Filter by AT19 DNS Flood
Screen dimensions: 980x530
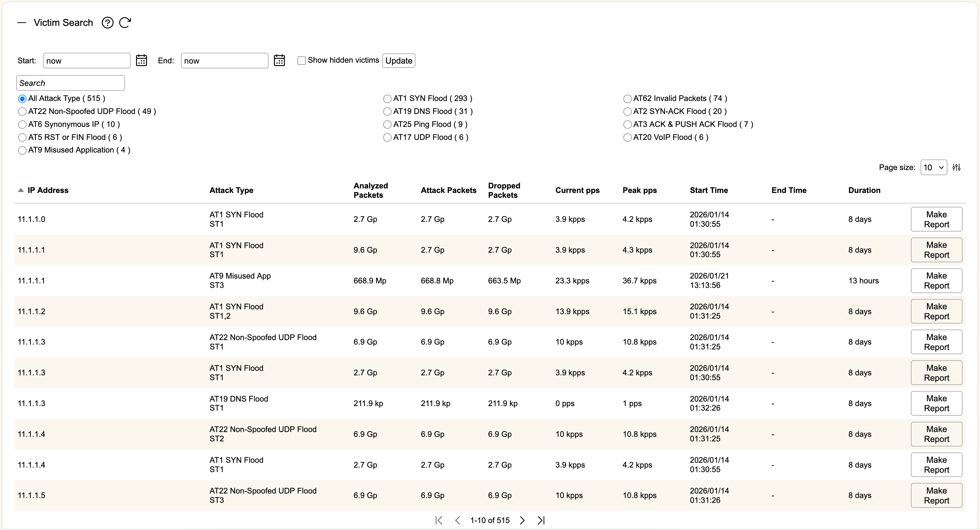tap(387, 112)
